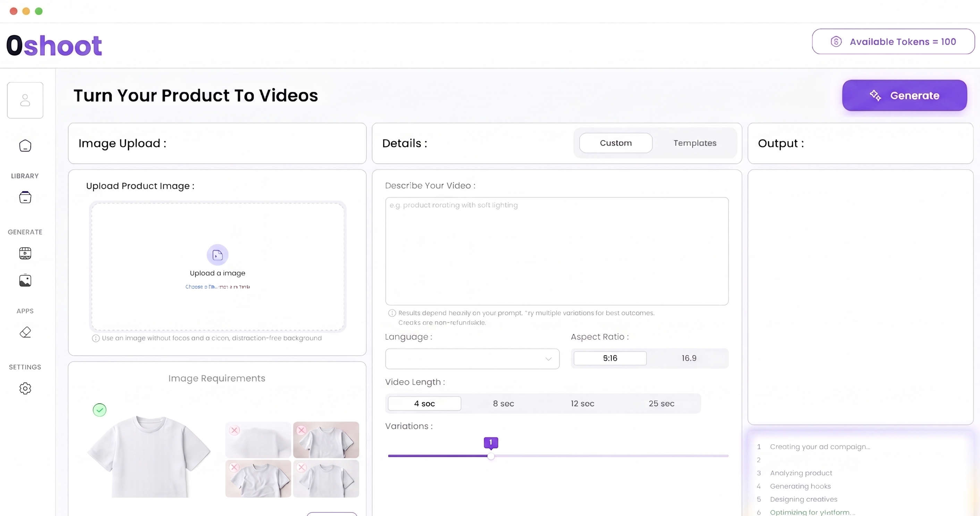Image resolution: width=980 pixels, height=516 pixels.
Task: Open the Library archive icon
Action: (x=25, y=197)
